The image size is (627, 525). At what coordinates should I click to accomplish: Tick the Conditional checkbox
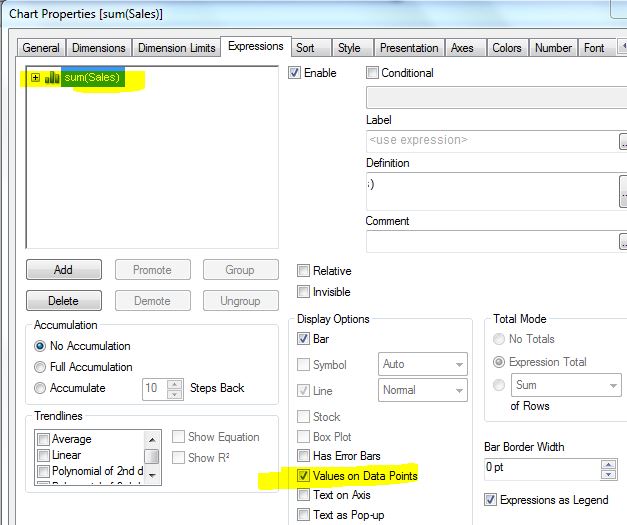click(x=372, y=73)
